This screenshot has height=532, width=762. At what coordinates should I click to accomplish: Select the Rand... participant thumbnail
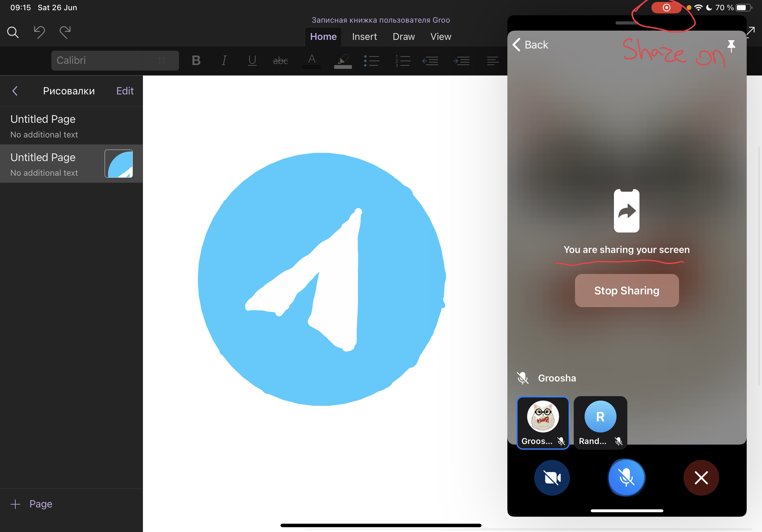pyautogui.click(x=600, y=423)
